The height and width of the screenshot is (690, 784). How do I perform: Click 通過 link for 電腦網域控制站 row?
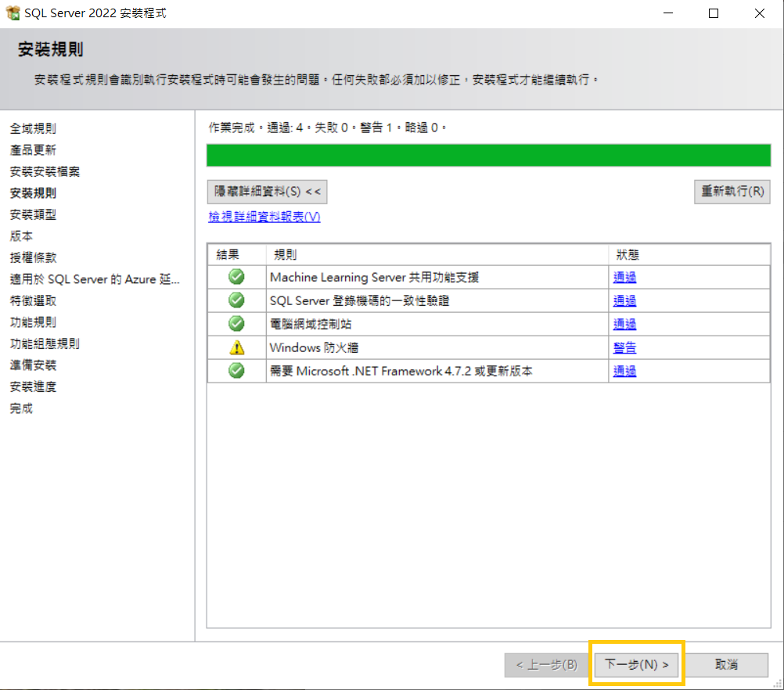pos(624,324)
